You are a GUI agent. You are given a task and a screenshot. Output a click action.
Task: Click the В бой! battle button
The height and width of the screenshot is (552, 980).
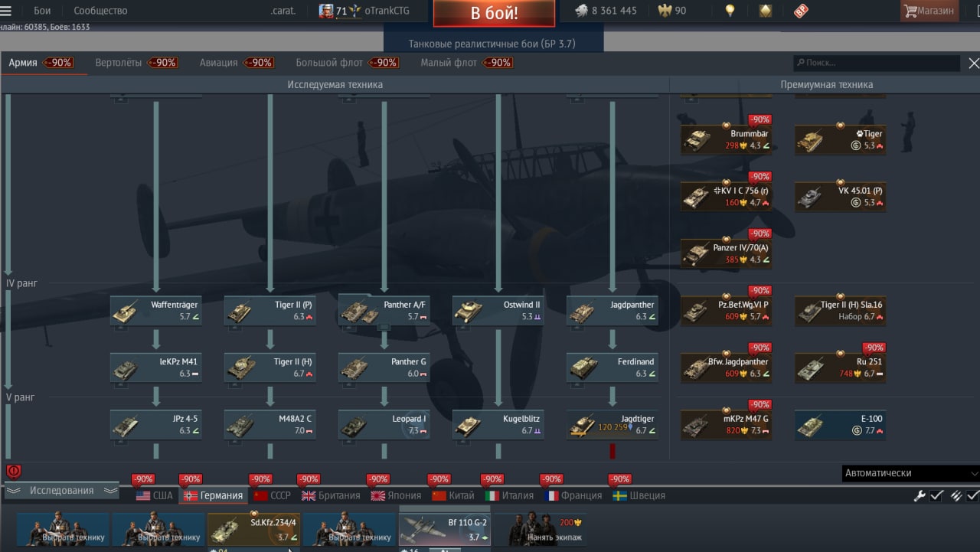tap(494, 13)
